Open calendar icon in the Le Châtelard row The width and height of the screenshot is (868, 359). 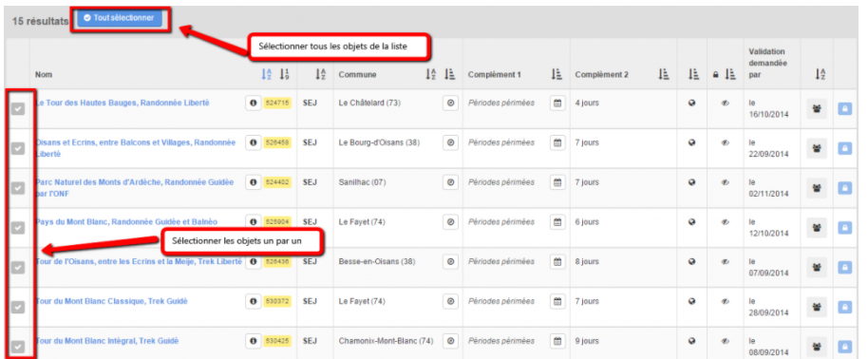(x=557, y=103)
